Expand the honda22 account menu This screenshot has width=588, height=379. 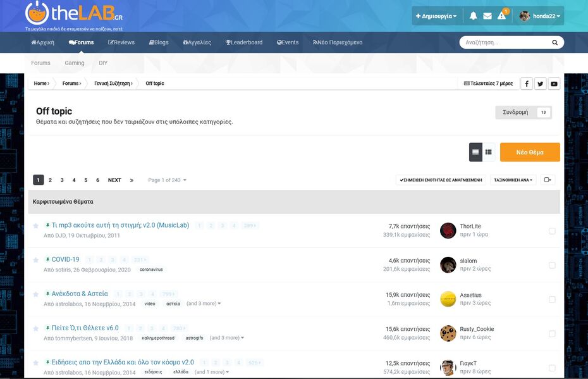[x=543, y=15]
